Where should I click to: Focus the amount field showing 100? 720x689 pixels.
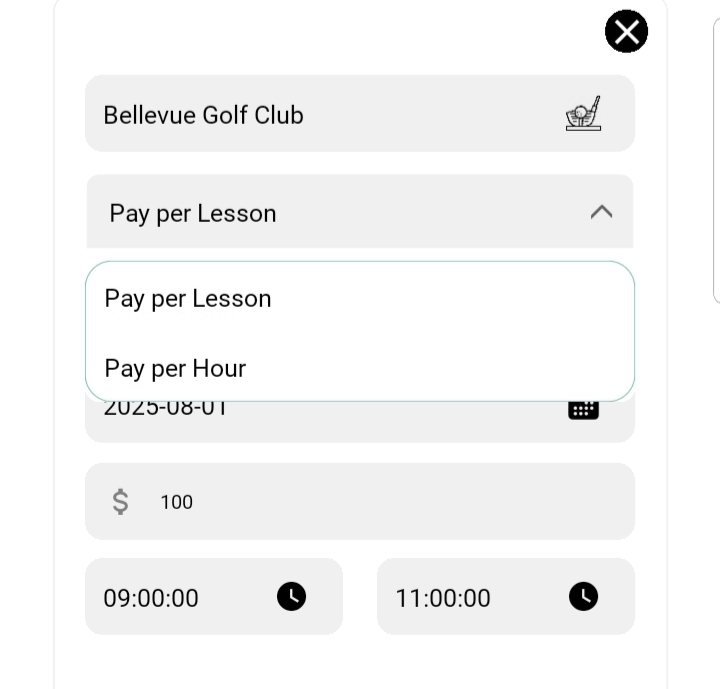click(380, 502)
